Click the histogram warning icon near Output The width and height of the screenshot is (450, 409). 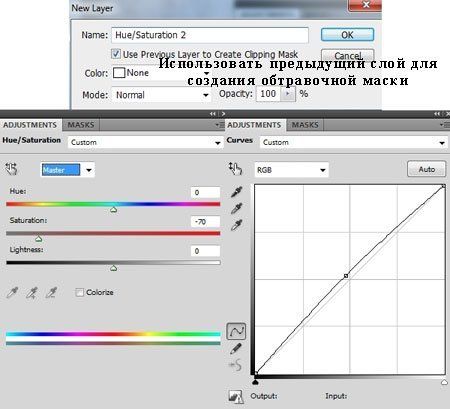[236, 397]
